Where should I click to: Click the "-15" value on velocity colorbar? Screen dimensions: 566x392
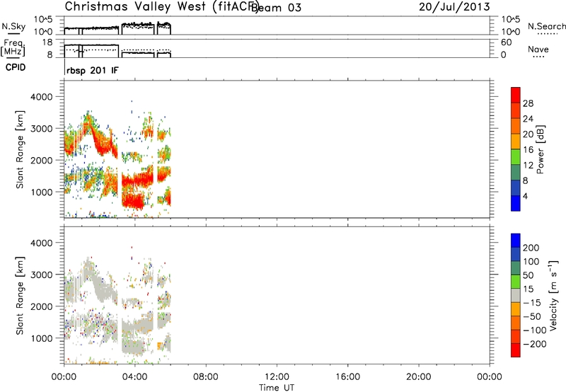tap(532, 303)
